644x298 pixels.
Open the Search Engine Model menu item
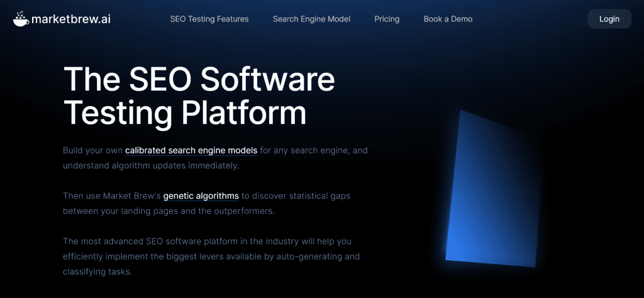(311, 19)
